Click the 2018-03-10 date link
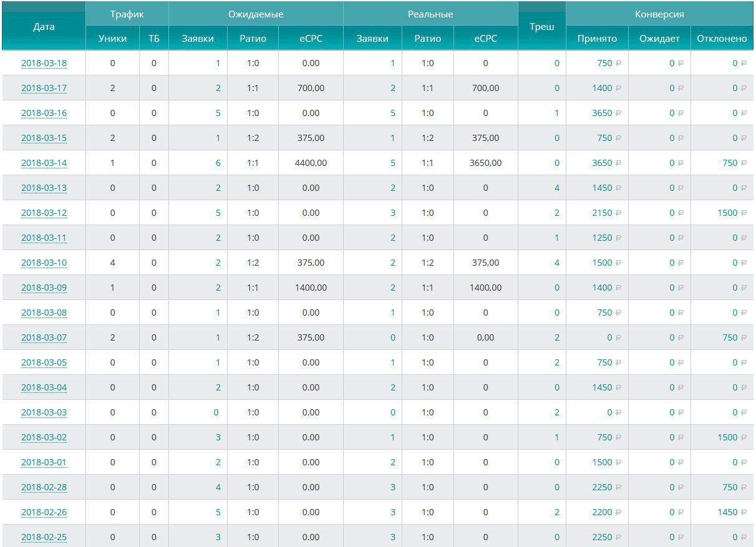Image resolution: width=756 pixels, height=547 pixels. (44, 263)
